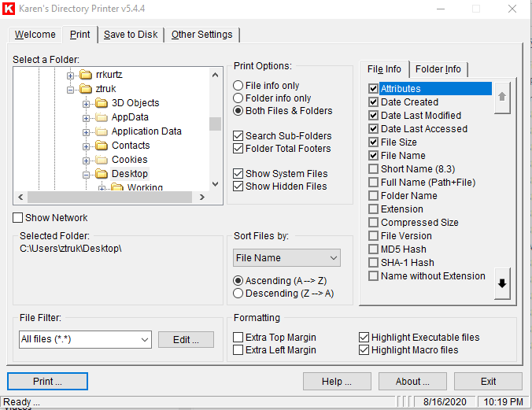532x410 pixels.
Task: Expand the Cookies node
Action: click(x=86, y=161)
